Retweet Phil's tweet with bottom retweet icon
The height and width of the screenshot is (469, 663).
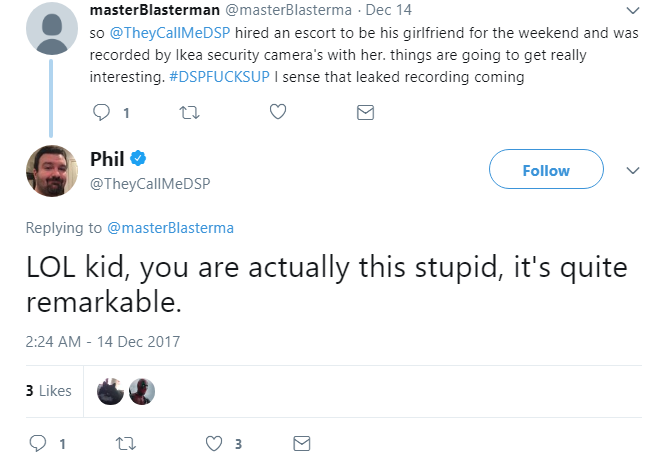(126, 444)
